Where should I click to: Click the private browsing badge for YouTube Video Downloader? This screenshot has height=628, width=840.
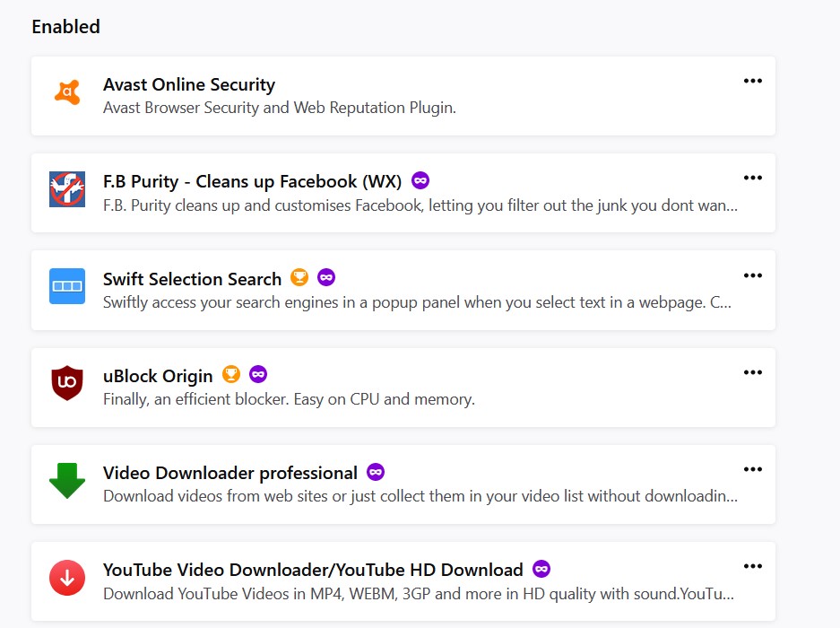(x=541, y=569)
